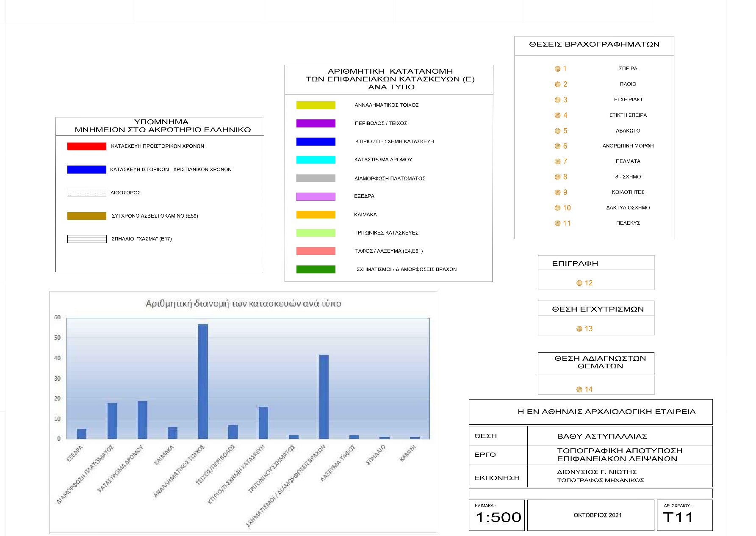Screen dimensions: 756x536
Task: Click orange marker 5 for ΑΒΑΚΩΤΟ
Action: point(557,131)
